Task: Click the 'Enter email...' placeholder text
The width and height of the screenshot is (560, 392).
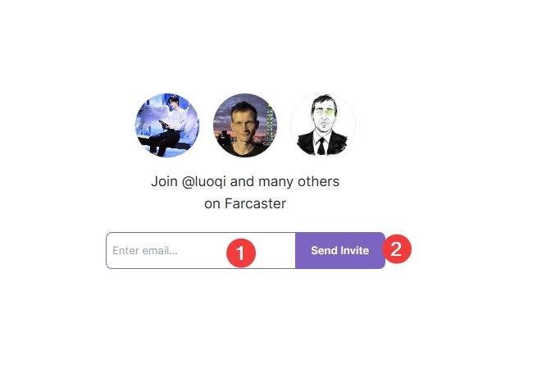Action: [x=145, y=250]
